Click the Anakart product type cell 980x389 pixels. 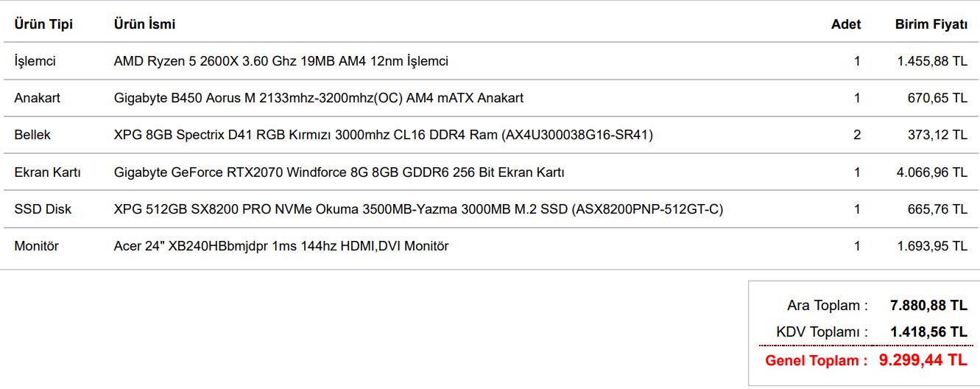coord(38,98)
